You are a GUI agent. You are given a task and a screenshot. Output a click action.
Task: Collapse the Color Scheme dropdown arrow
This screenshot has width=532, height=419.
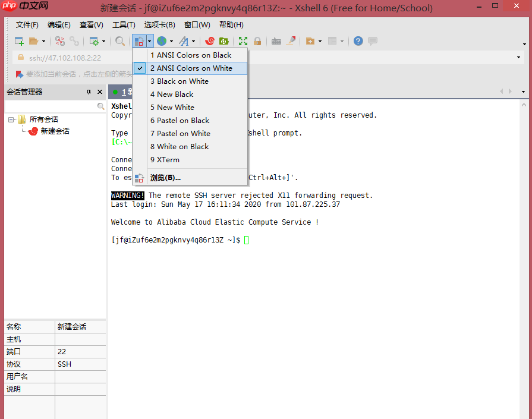(150, 41)
